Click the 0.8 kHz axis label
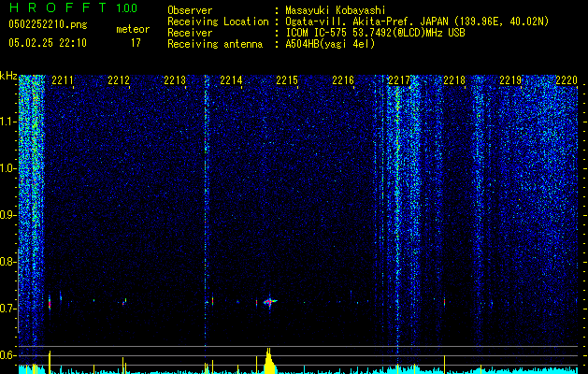The image size is (588, 374). 8,262
